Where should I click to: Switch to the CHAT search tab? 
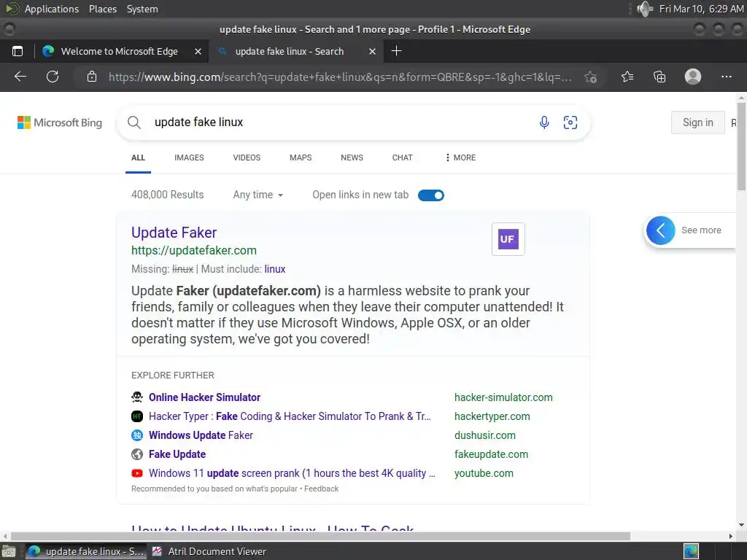pyautogui.click(x=403, y=157)
